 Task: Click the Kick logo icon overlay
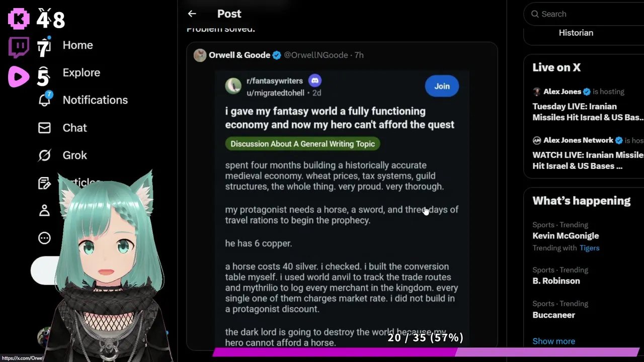(x=19, y=18)
